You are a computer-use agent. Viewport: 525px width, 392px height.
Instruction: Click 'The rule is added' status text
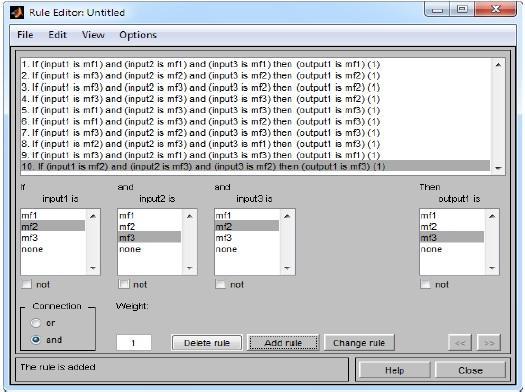point(58,367)
